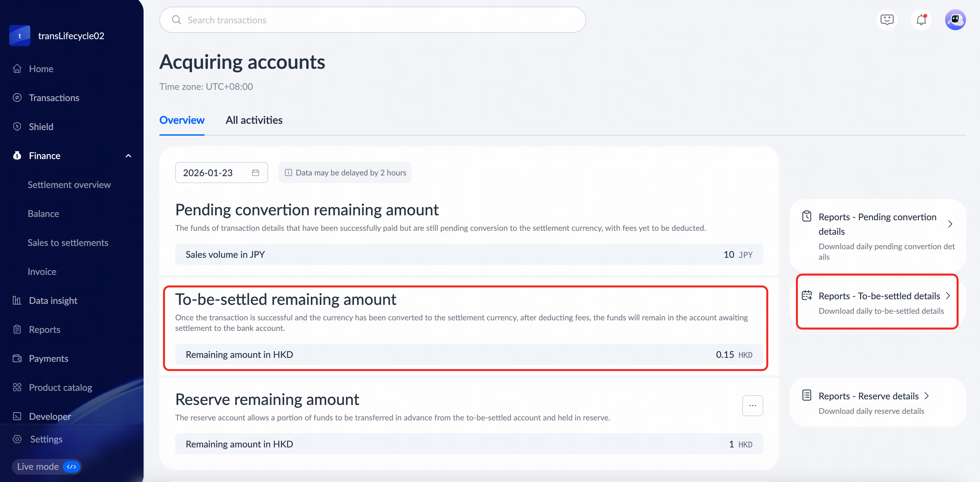980x482 pixels.
Task: Open Reserve remaining amount more options
Action: [x=752, y=406]
